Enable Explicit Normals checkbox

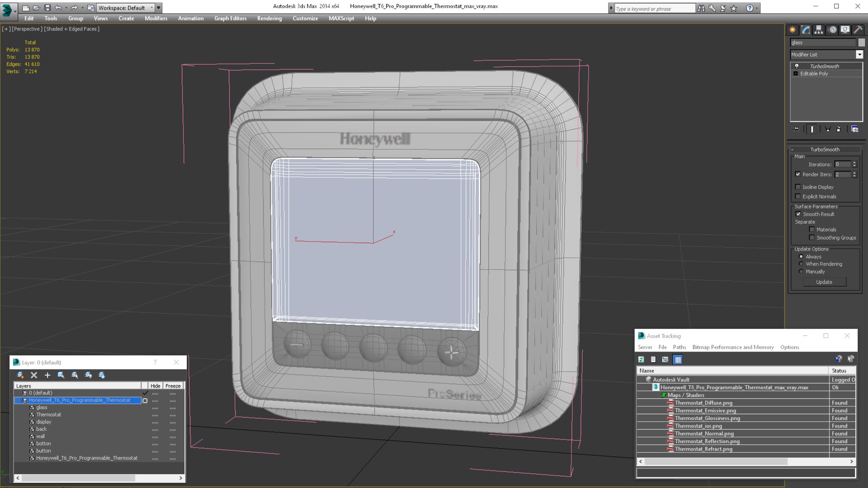(798, 197)
